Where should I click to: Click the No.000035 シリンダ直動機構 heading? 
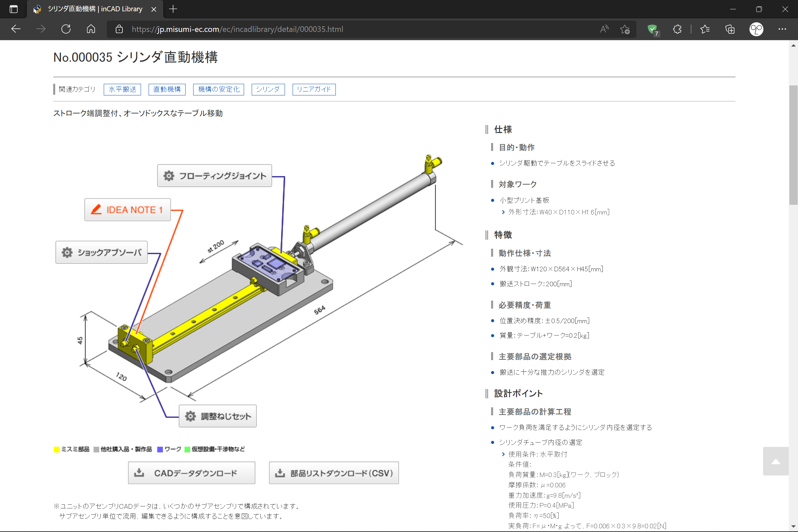[135, 57]
